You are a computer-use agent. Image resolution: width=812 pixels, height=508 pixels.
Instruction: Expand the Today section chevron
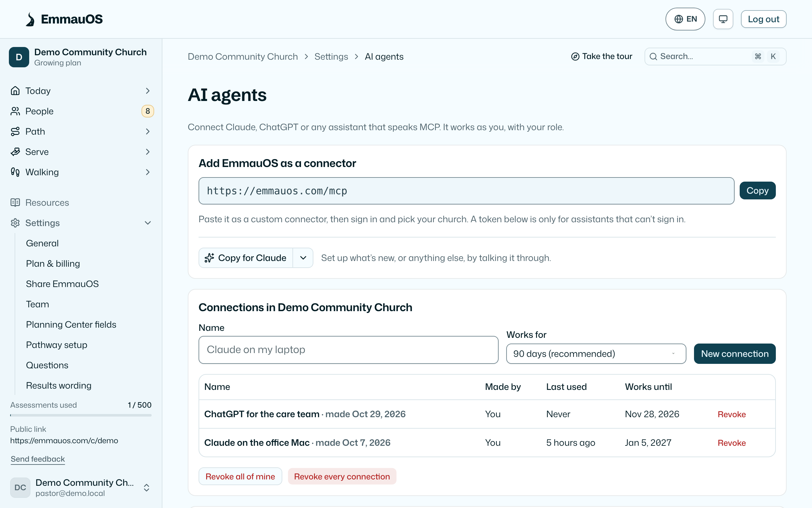click(147, 91)
